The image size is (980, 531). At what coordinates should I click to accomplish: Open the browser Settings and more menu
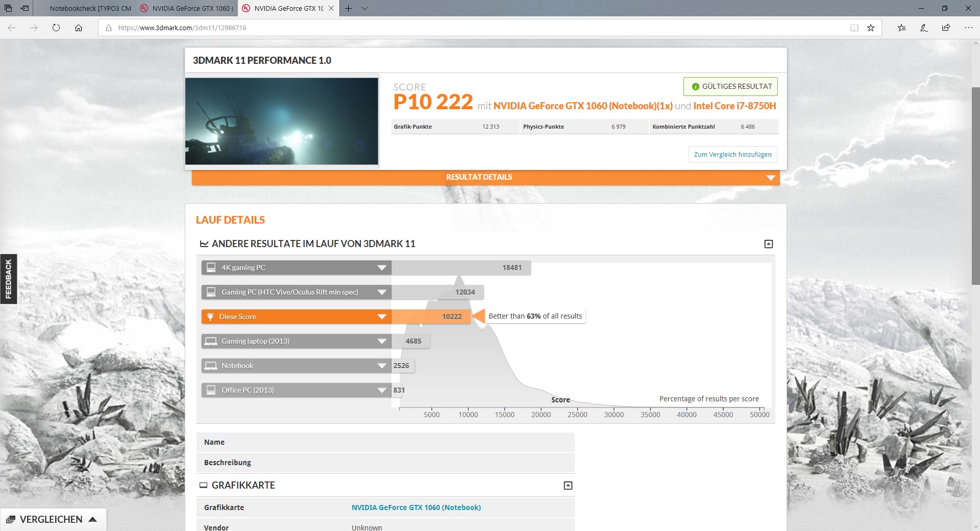click(x=968, y=28)
